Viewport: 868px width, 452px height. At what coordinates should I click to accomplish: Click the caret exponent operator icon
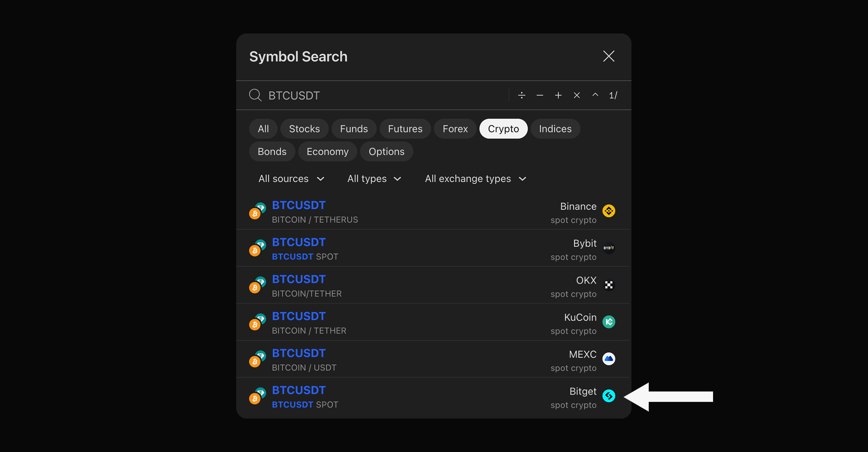(595, 95)
